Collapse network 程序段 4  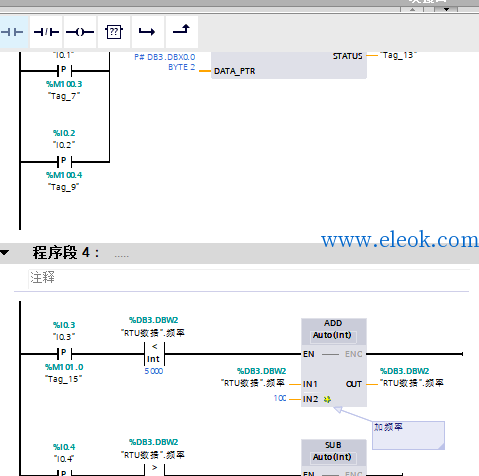(x=5, y=253)
